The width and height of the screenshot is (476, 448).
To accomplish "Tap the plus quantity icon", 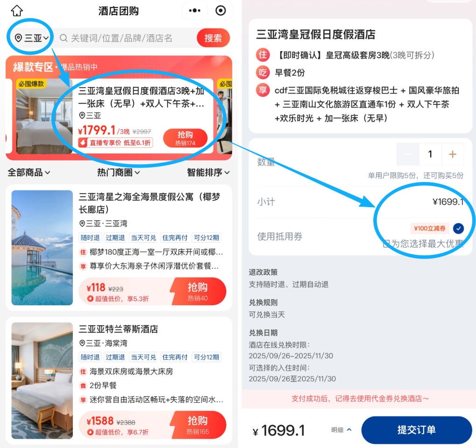I will tap(452, 154).
